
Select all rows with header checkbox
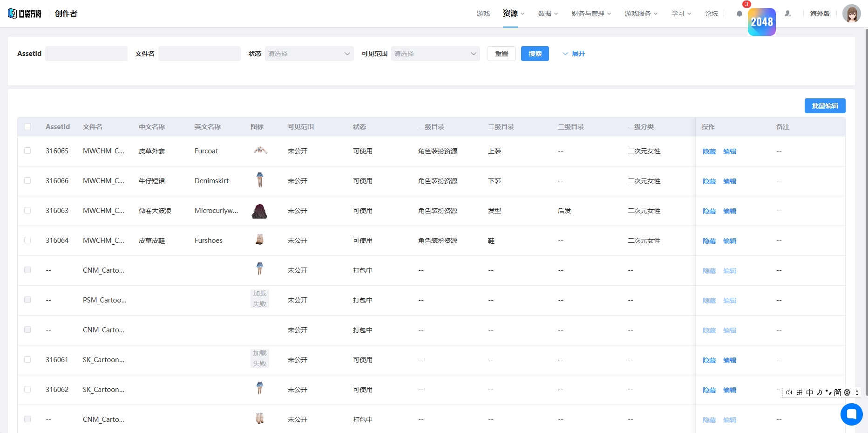[x=27, y=127]
